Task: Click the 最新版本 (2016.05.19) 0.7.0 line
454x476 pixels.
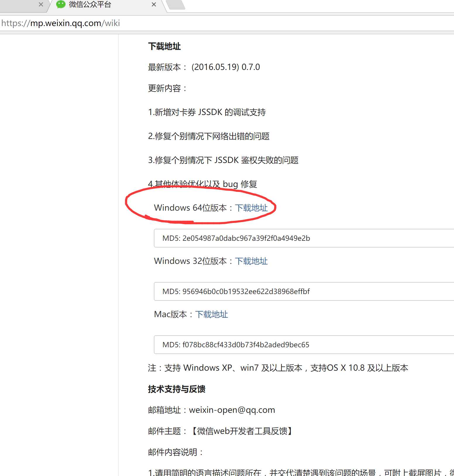Action: [x=204, y=67]
